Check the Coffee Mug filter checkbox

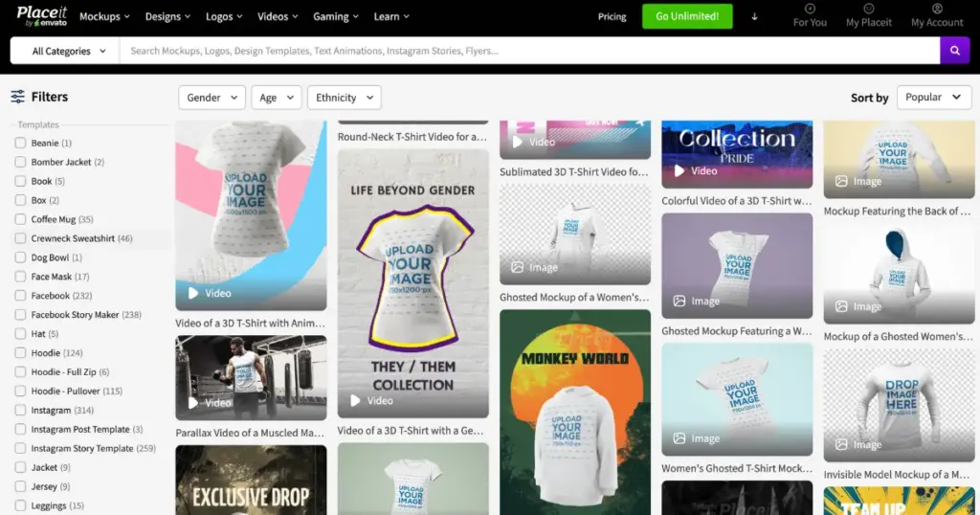[20, 219]
